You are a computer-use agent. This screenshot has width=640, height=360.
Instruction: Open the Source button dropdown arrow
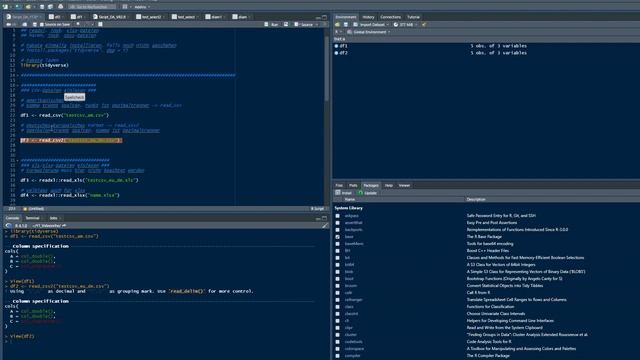(317, 24)
